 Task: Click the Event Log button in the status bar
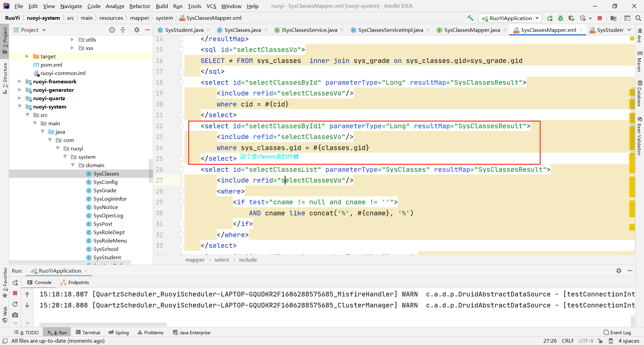[617, 332]
